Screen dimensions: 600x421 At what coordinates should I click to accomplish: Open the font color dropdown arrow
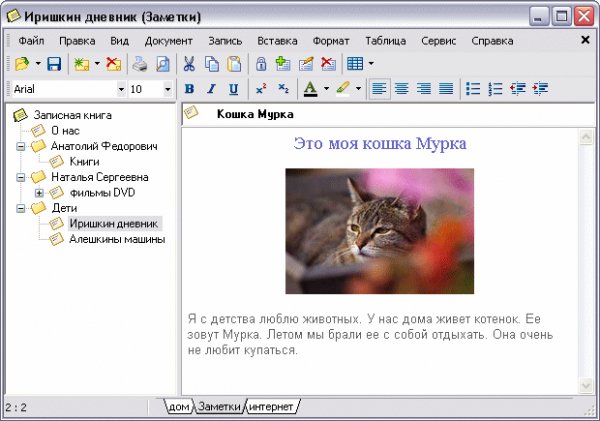pos(325,89)
